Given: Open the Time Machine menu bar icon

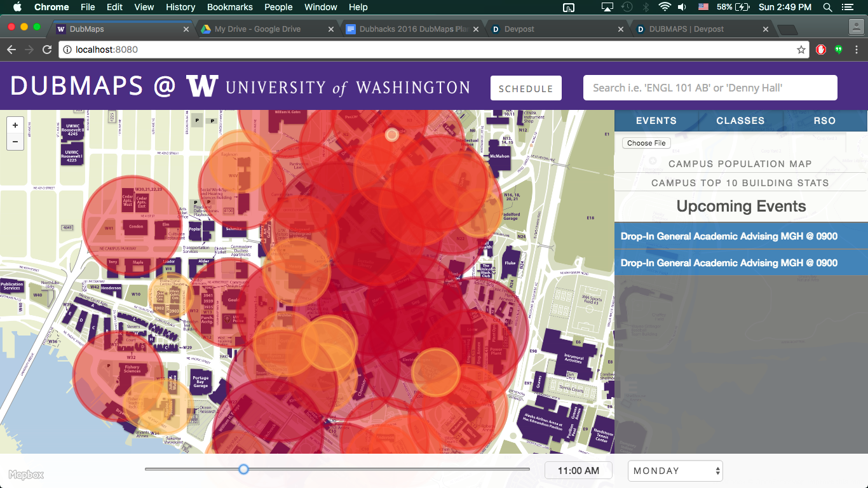Looking at the screenshot, I should click(x=627, y=7).
